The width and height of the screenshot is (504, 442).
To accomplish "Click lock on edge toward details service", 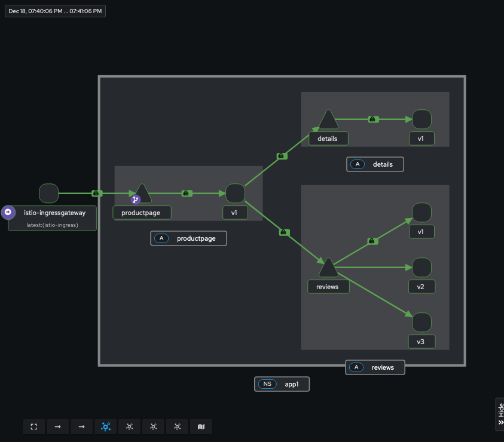I will 282,156.
